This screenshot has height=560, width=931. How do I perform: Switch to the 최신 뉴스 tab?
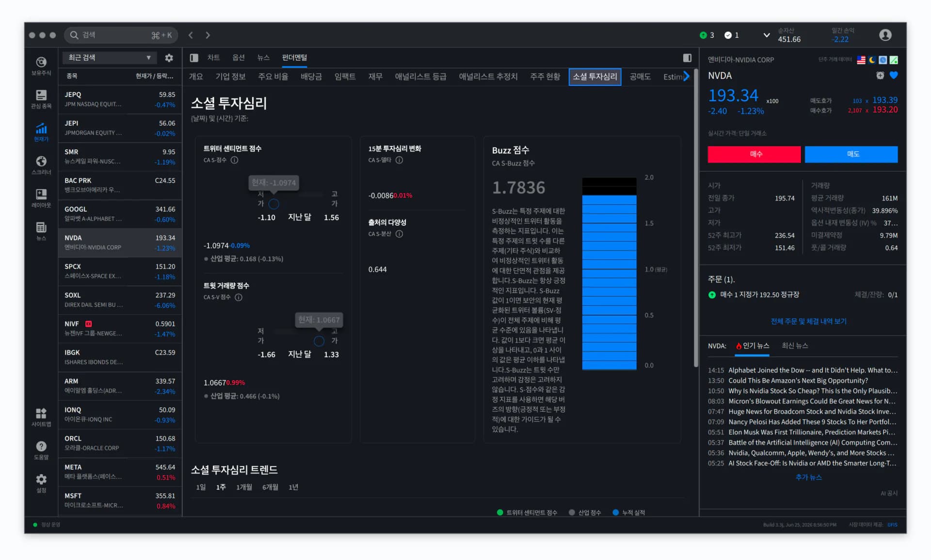tap(795, 346)
